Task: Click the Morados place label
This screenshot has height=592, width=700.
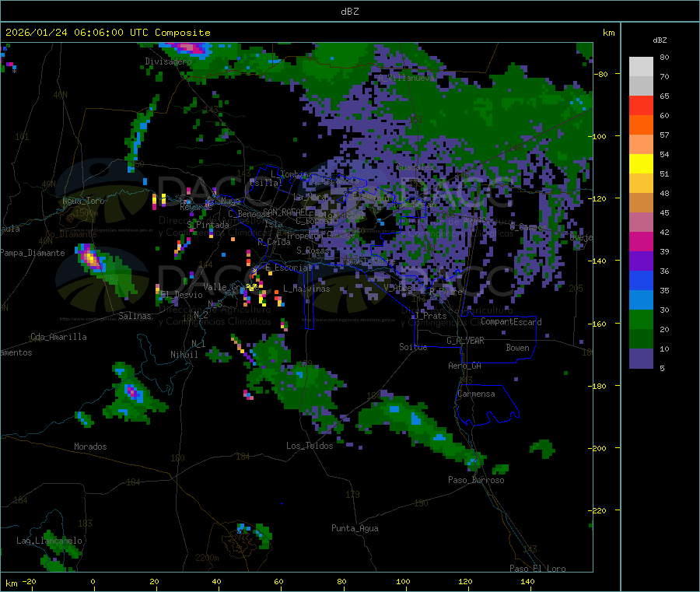Action: 90,447
